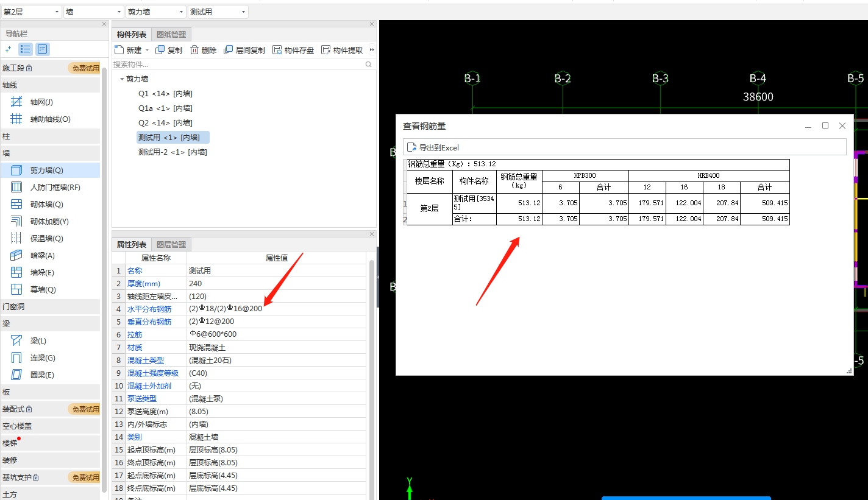Open the 第2层 floor dropdown

click(31, 12)
